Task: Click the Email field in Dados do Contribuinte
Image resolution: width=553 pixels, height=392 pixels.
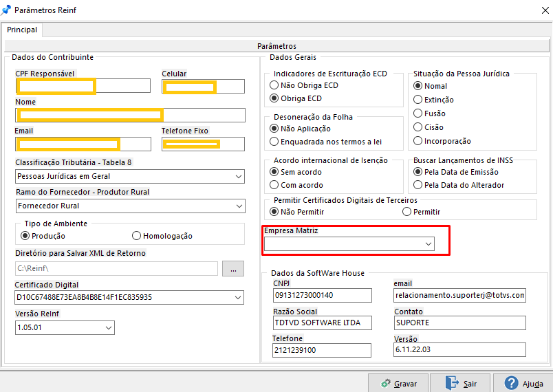Action: coord(83,144)
